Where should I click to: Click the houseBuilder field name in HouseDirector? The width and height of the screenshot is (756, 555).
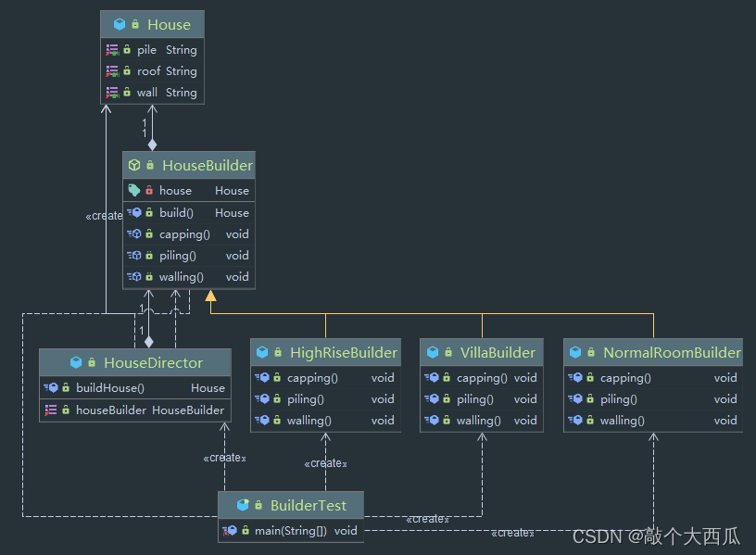pos(111,410)
